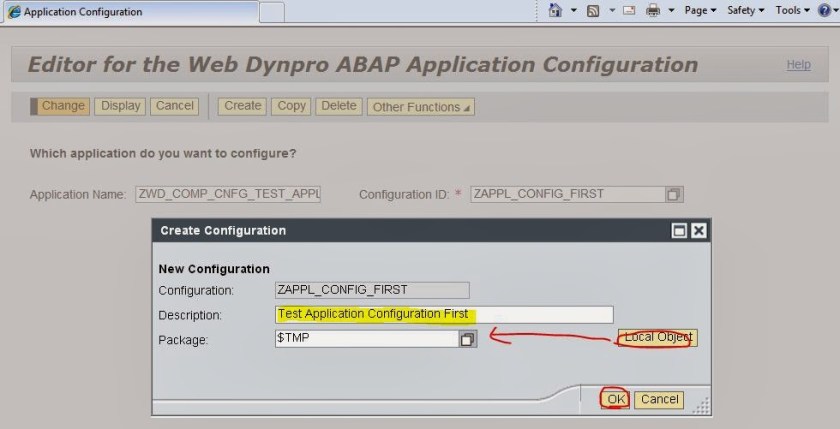
Task: Click the Display button
Action: (x=120, y=106)
